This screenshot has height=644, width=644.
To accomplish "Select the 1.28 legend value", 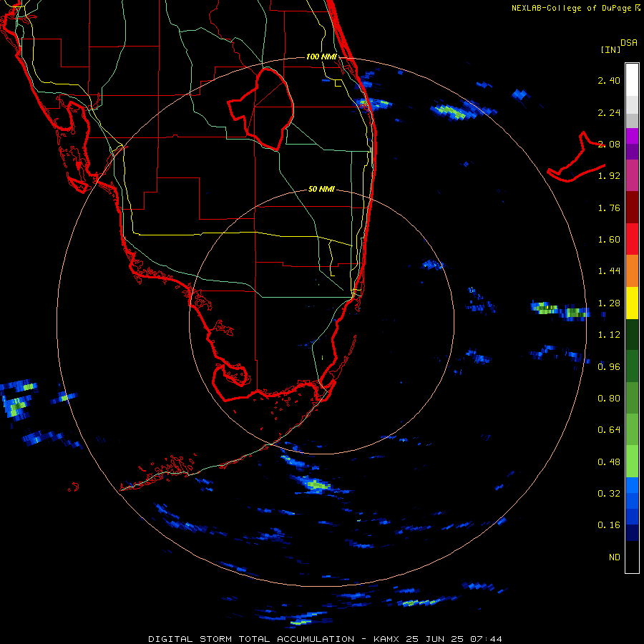I will coord(609,303).
